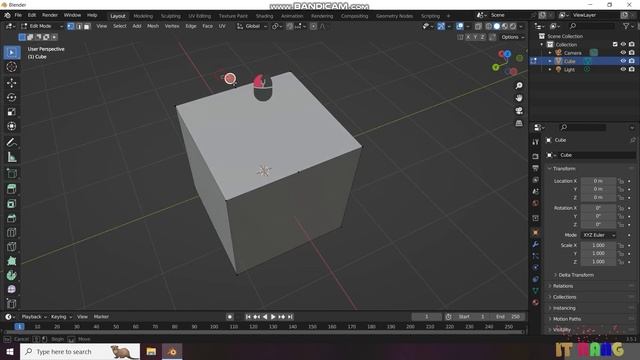Enable vertex select mode
The image size is (640, 360).
[x=71, y=26]
